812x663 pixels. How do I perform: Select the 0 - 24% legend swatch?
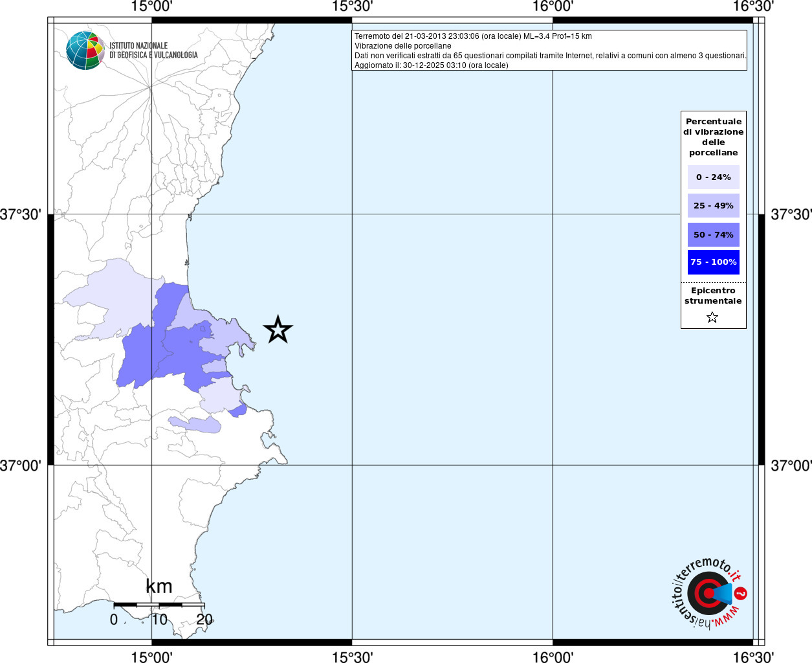point(713,177)
